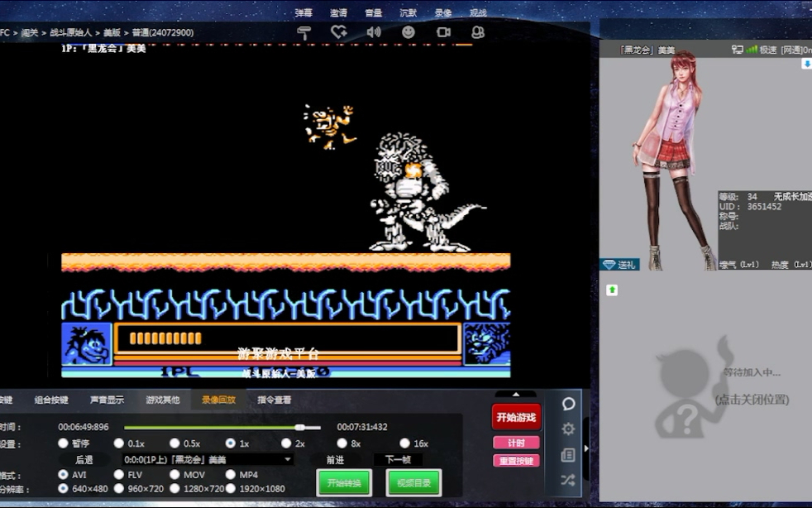Select 960×720 resolution
812x508 pixels.
tap(119, 488)
